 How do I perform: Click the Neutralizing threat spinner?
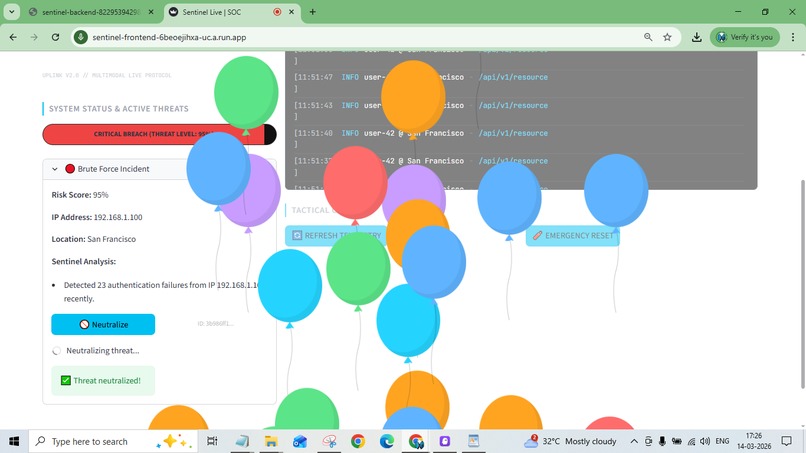coord(57,351)
